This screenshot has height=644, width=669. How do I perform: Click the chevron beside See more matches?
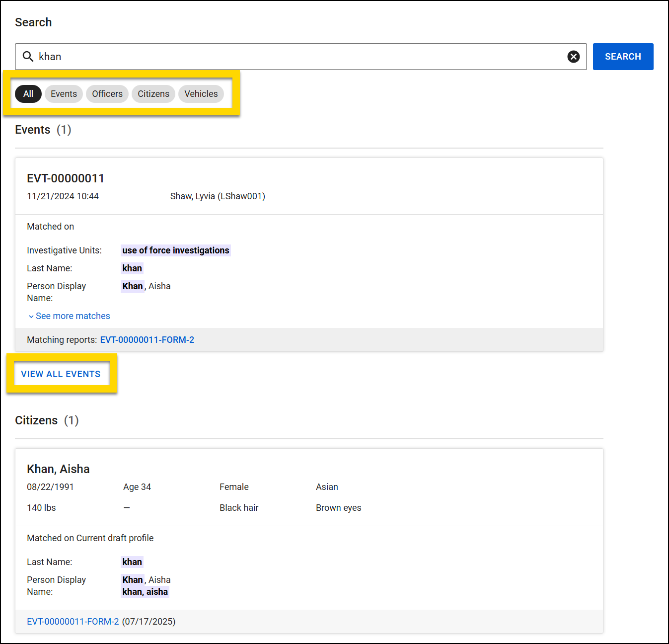tap(31, 316)
